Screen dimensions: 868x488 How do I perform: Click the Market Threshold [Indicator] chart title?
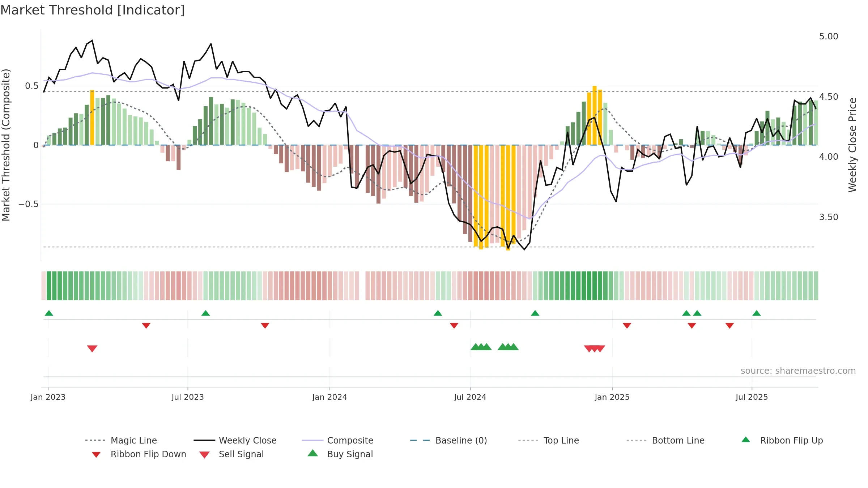[93, 10]
